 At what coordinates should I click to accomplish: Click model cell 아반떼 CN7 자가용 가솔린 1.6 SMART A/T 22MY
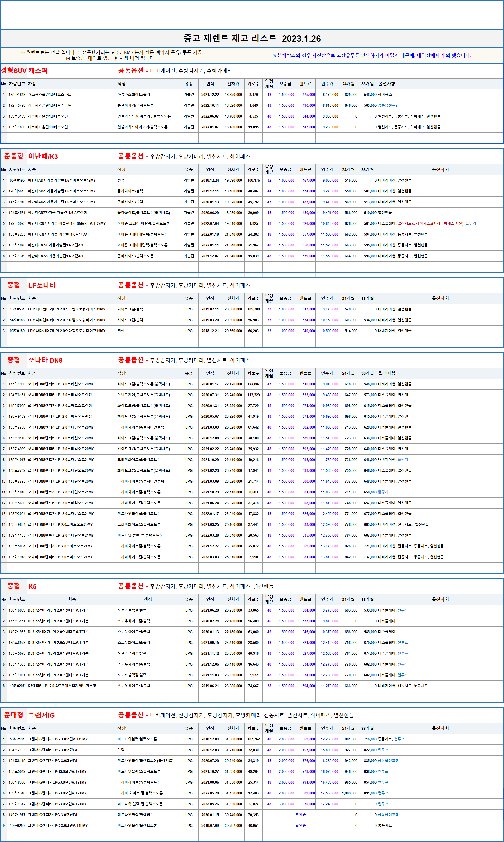click(72, 223)
